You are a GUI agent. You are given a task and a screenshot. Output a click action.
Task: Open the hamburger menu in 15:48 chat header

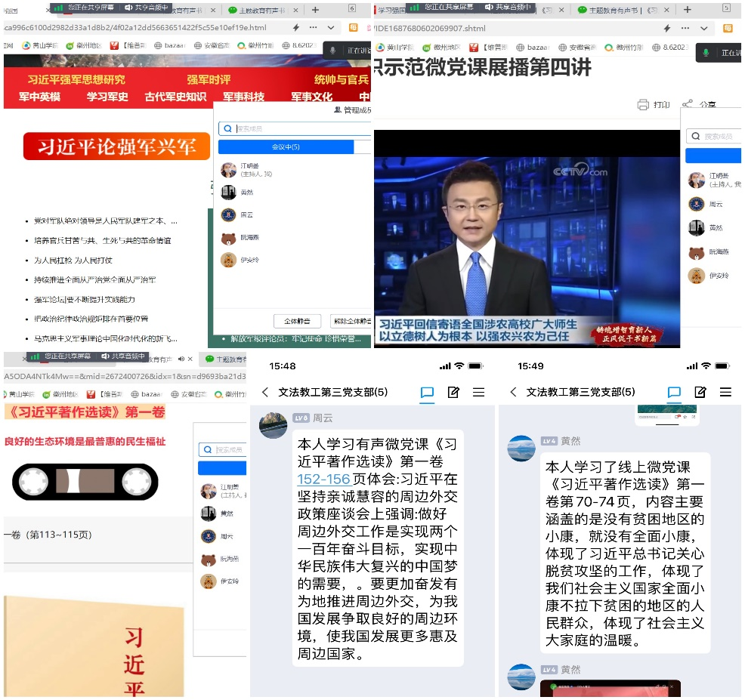click(x=478, y=392)
